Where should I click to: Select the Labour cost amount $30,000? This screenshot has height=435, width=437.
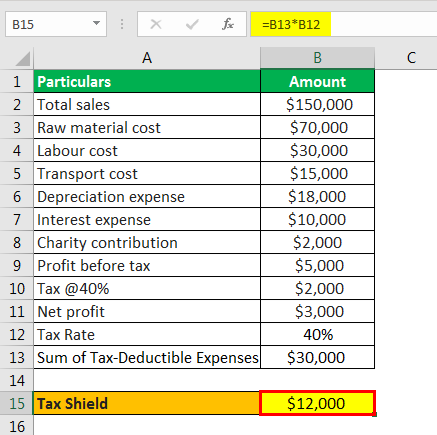click(x=317, y=151)
